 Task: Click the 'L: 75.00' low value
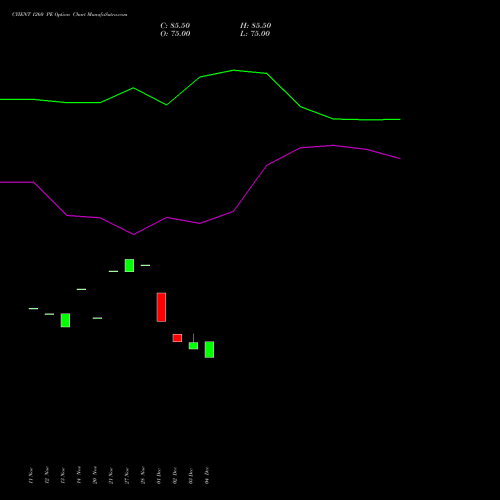(255, 34)
